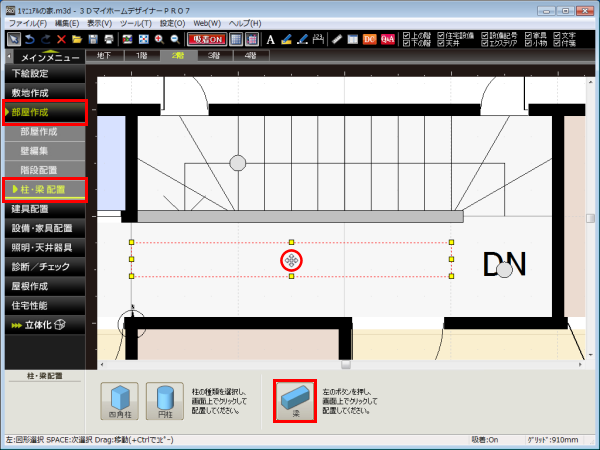Click the zoom in magnifier icon
The width and height of the screenshot is (600, 450).
[159, 39]
